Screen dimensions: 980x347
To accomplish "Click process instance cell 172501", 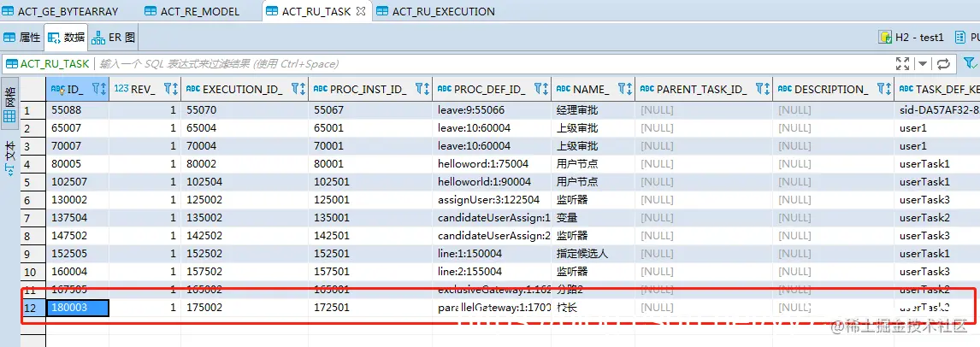I will tap(370, 307).
